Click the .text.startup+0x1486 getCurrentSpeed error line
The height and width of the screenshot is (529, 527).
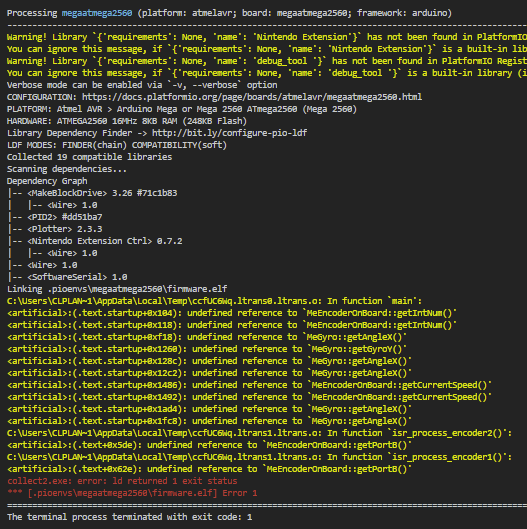tap(249, 385)
